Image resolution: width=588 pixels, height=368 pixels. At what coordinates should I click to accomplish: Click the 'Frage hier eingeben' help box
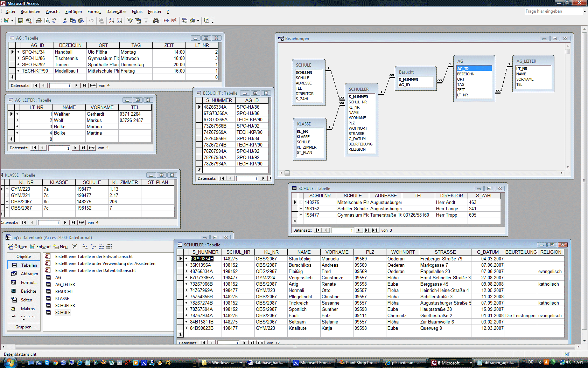coord(553,12)
